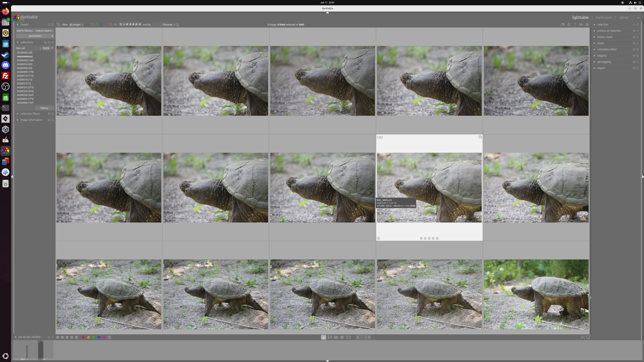
Task: Select film roll 20260529 (645)
Action: 25,91
